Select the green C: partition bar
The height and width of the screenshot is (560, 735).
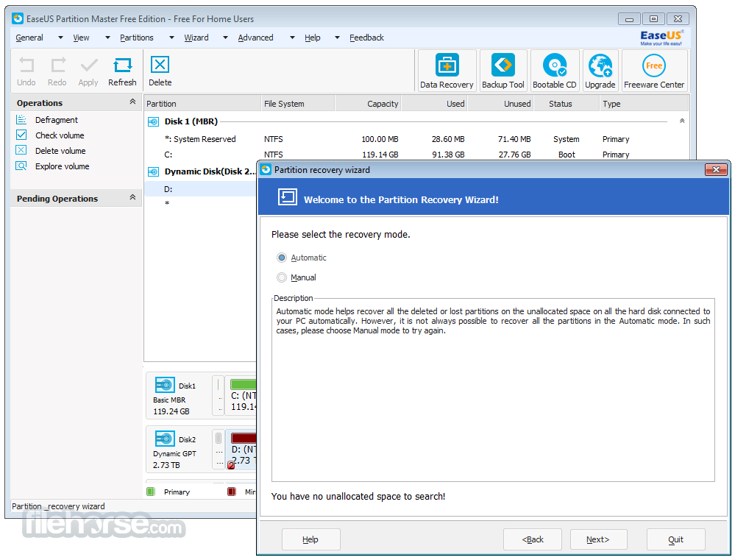tap(244, 385)
